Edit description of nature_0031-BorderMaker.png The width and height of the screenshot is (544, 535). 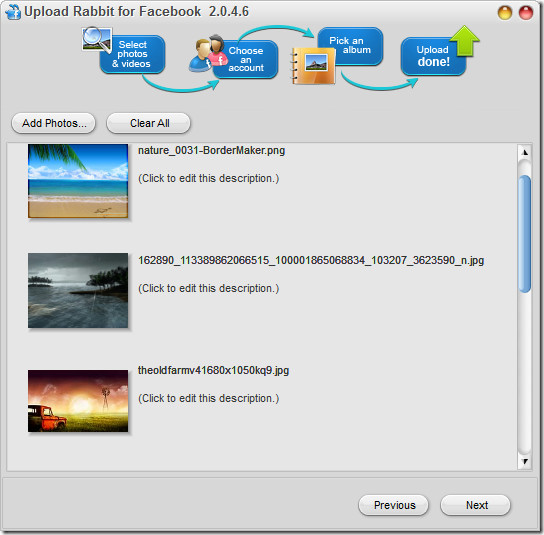[209, 178]
